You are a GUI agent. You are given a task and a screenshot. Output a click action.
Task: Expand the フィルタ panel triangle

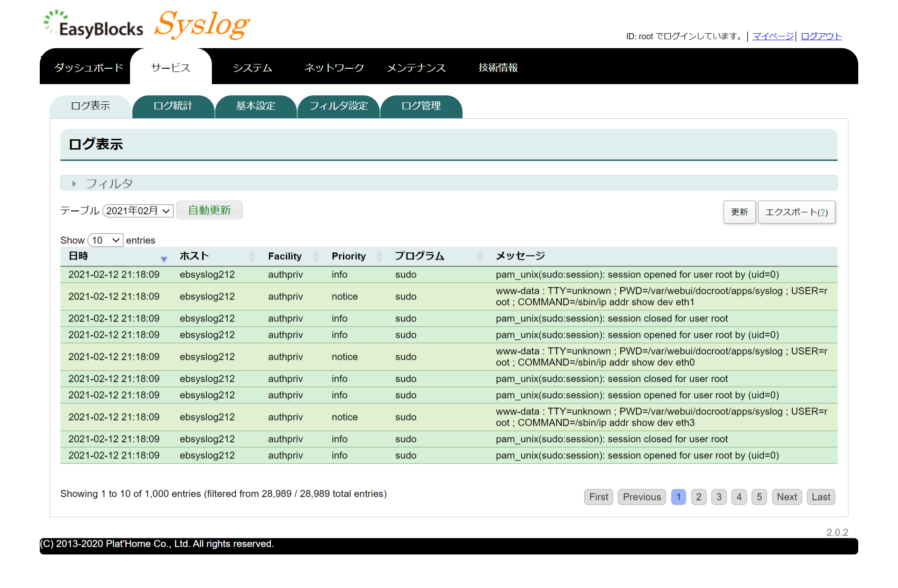click(74, 184)
